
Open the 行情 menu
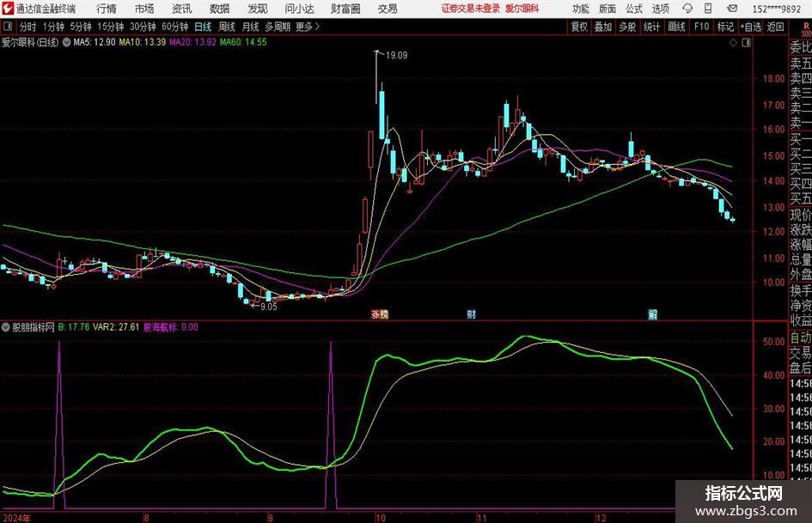107,9
